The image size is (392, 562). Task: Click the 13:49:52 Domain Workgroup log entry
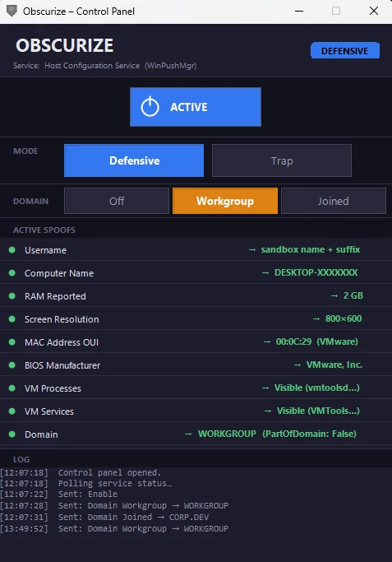(x=114, y=528)
